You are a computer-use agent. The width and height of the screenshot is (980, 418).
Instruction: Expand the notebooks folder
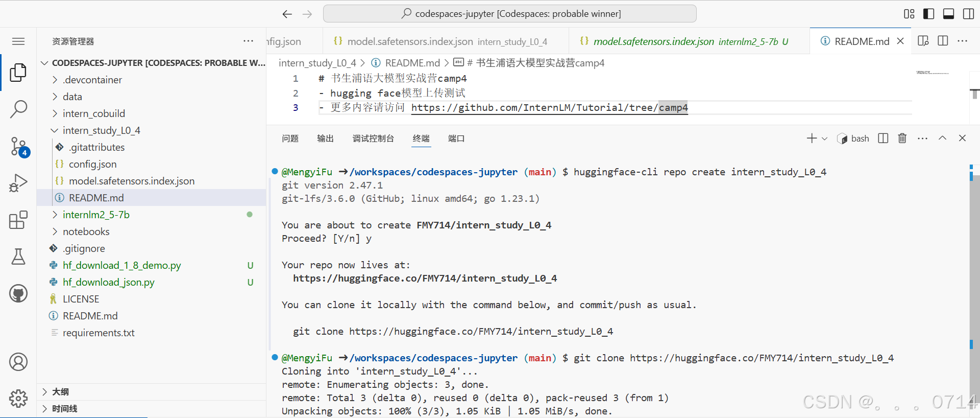[x=152, y=231]
